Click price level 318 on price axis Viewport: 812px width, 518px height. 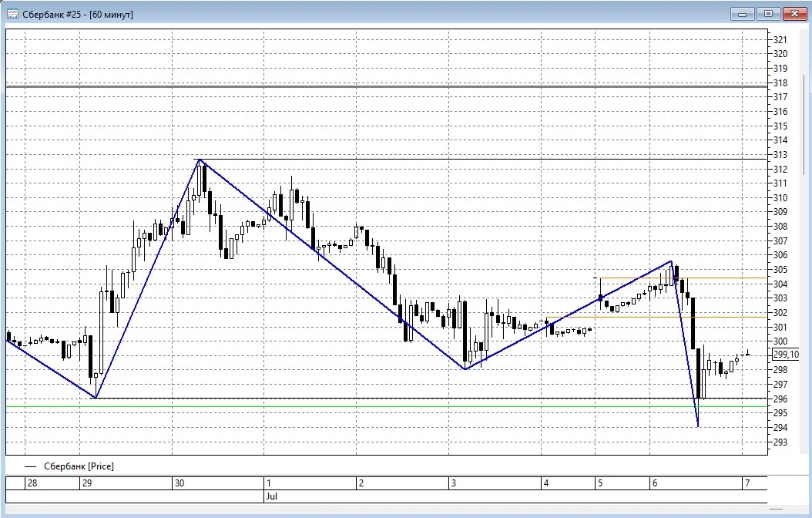click(780, 83)
